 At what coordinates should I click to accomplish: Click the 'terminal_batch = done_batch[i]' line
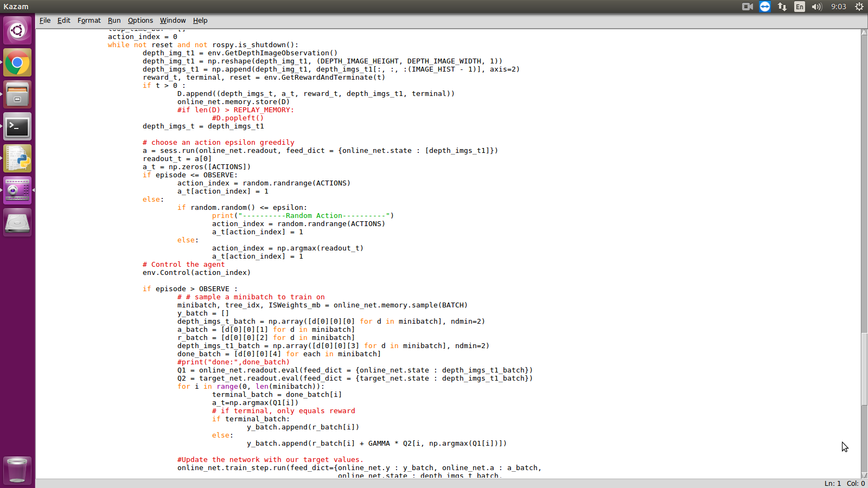[x=277, y=395]
